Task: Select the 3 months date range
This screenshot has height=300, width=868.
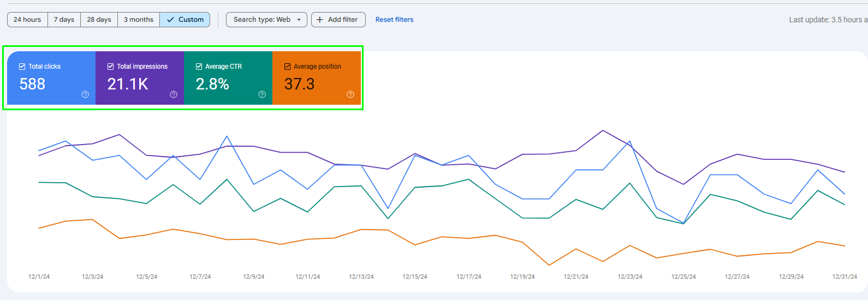Action: tap(139, 20)
